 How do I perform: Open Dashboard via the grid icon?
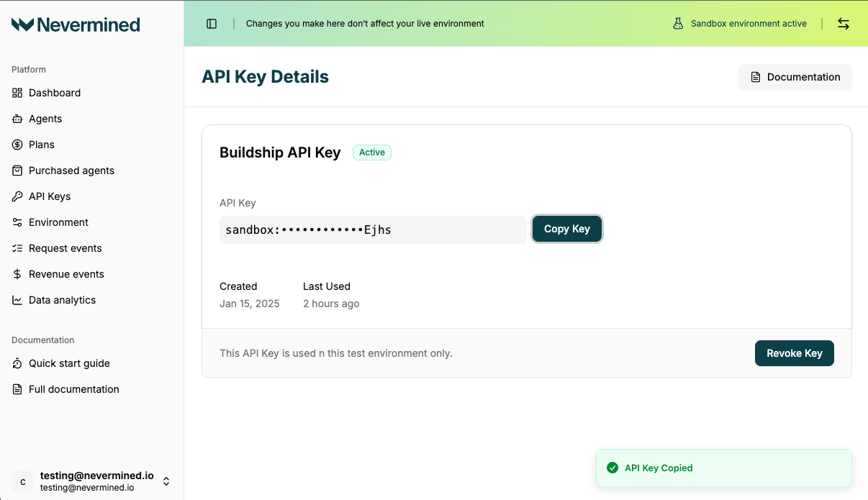click(16, 93)
